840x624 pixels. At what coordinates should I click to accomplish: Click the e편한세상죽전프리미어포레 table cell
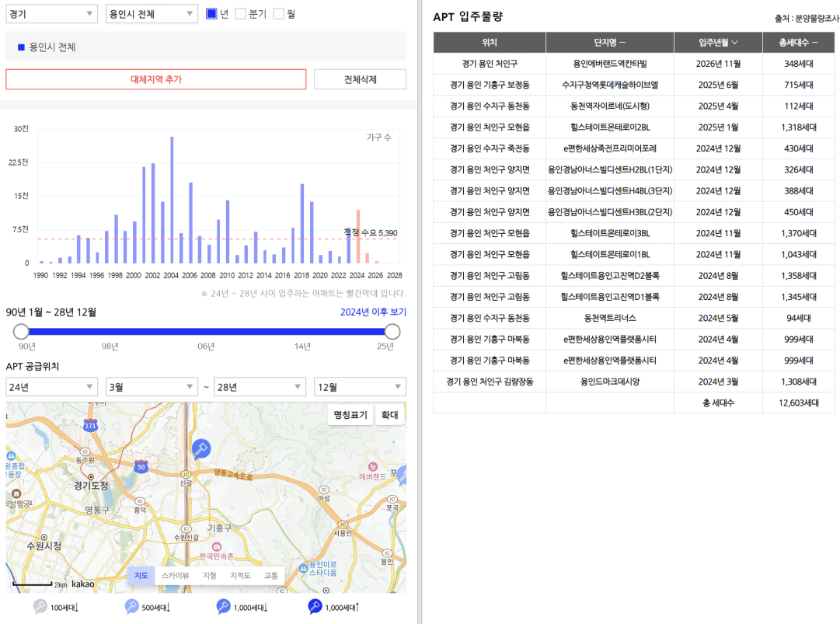pyautogui.click(x=610, y=148)
